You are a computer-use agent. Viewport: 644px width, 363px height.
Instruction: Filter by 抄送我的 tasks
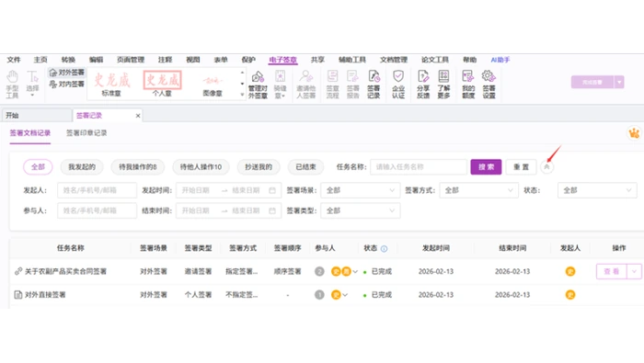tap(259, 167)
